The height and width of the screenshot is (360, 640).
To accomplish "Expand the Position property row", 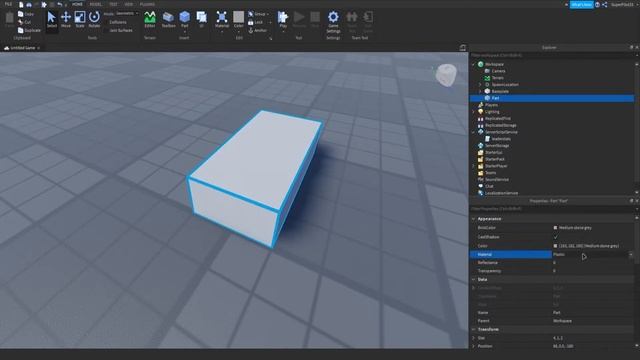I will (x=473, y=346).
